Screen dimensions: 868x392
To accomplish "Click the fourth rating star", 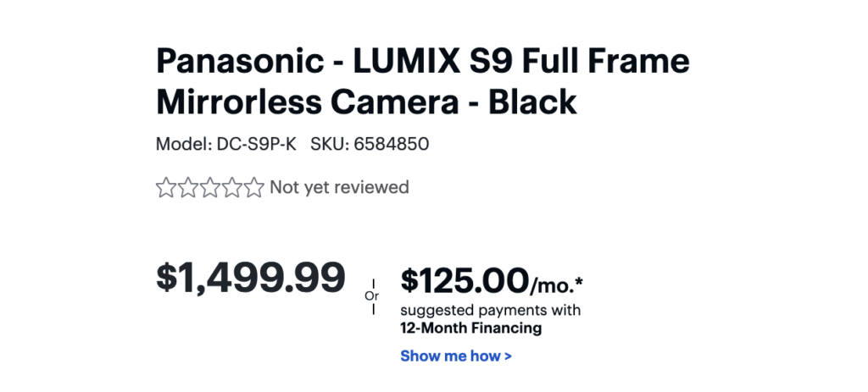I will [x=231, y=187].
